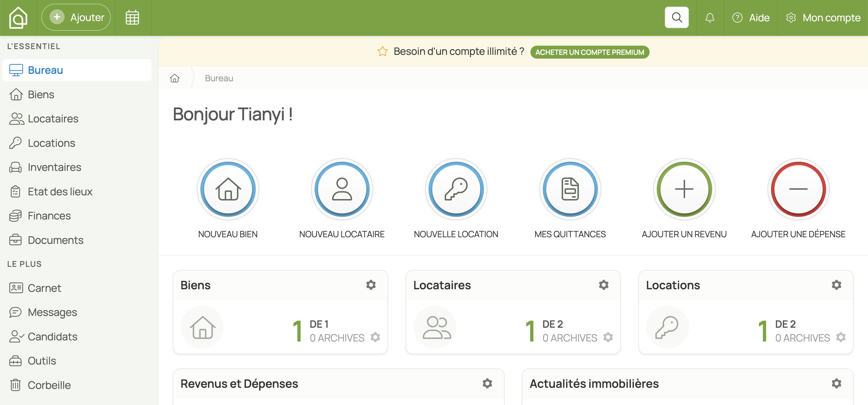Click the AJOUTER UNE DÉPENSE label
This screenshot has height=405, width=868.
tap(799, 234)
